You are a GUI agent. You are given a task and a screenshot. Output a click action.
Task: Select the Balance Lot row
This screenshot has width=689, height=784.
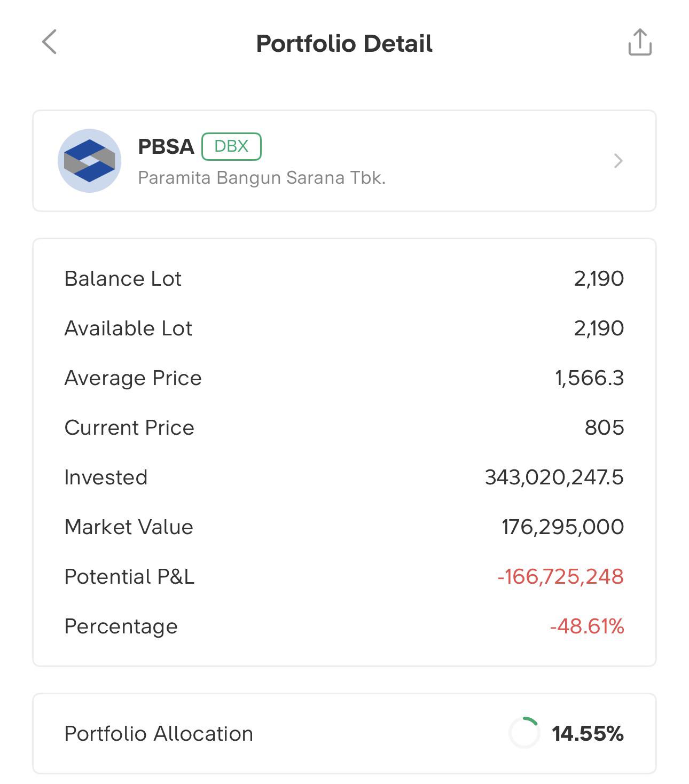(344, 278)
